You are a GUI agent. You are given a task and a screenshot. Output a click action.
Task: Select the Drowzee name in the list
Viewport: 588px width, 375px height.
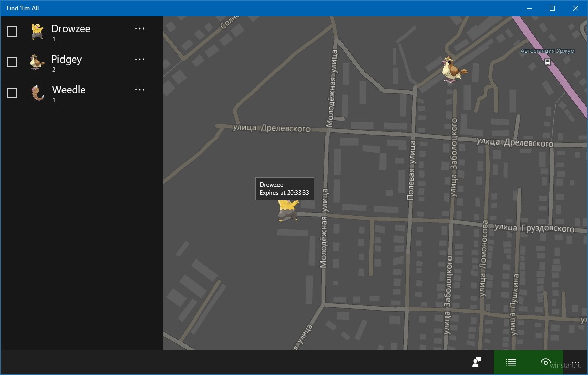click(x=71, y=28)
